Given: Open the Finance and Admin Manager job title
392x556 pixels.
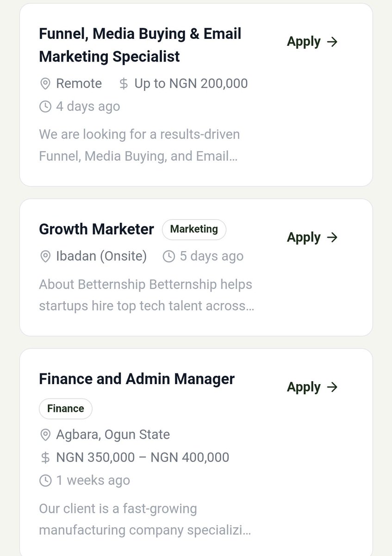Looking at the screenshot, I should pos(137,379).
